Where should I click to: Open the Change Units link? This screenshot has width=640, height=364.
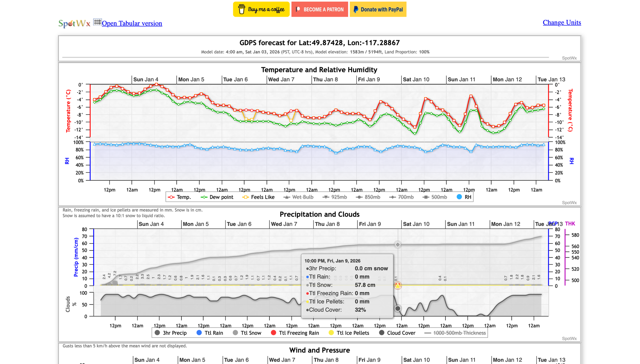click(x=562, y=22)
